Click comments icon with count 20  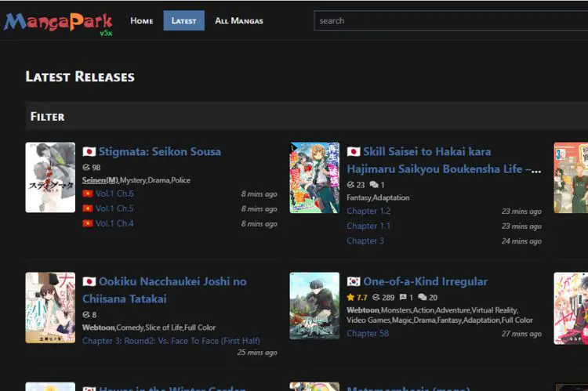[x=423, y=297]
